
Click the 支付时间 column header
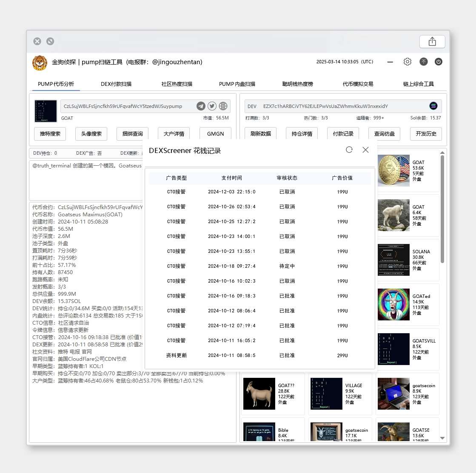pyautogui.click(x=232, y=178)
